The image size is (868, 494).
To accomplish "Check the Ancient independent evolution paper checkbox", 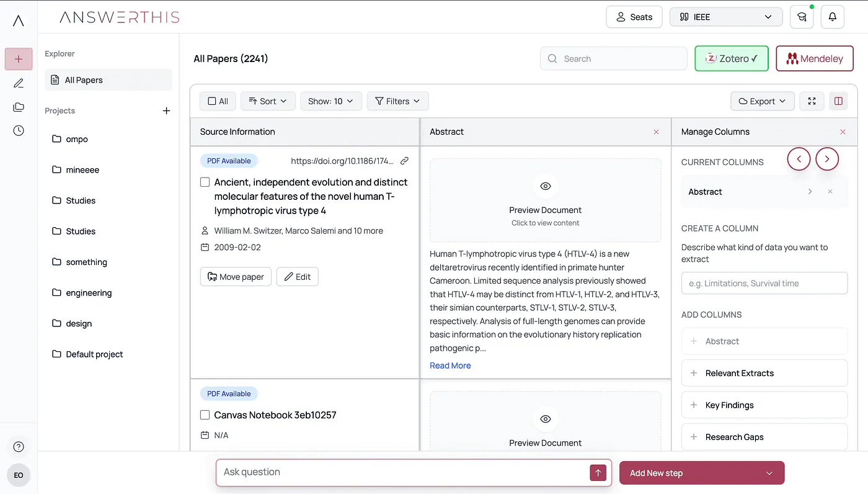I will point(205,182).
